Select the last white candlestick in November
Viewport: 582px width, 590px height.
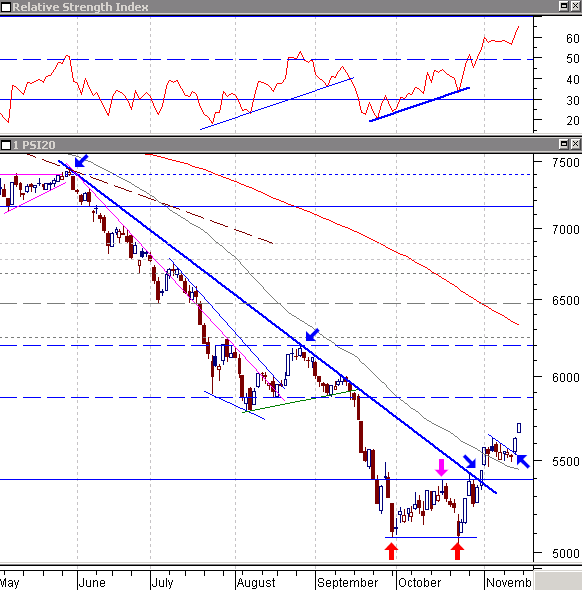coord(519,428)
